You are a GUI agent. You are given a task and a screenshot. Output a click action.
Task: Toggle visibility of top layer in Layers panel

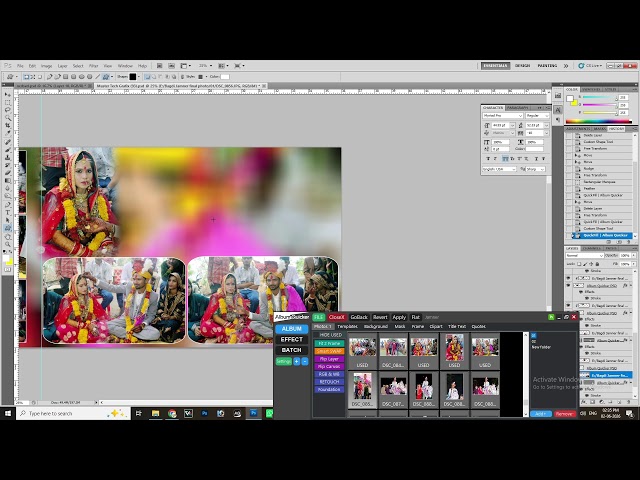(x=568, y=278)
